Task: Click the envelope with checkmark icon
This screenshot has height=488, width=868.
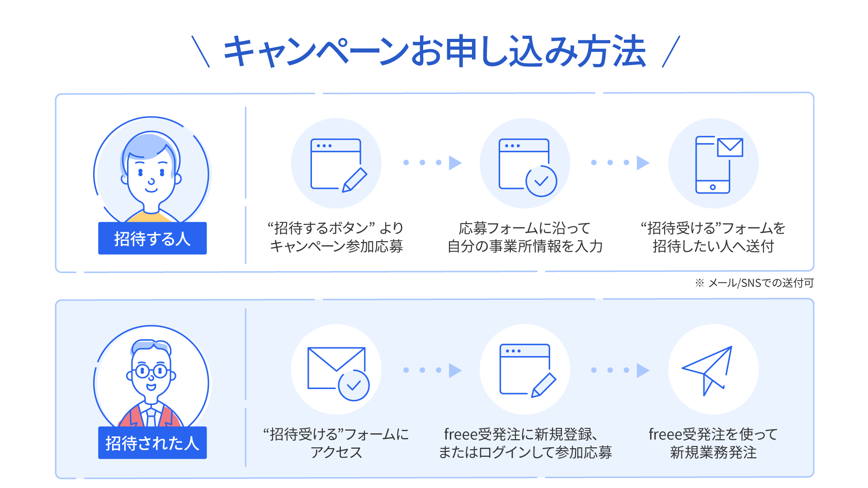Action: coord(338,373)
